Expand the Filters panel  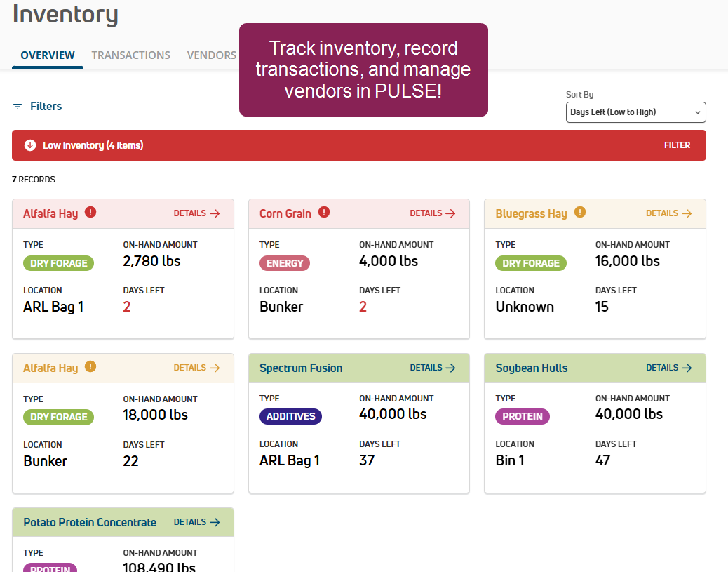46,107
